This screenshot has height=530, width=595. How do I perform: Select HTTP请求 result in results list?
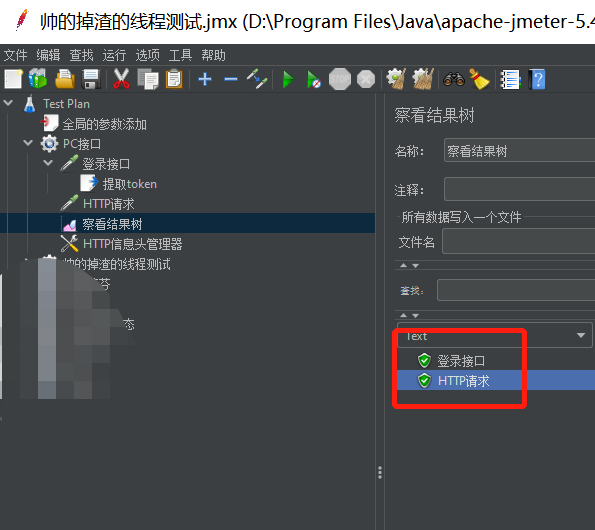click(x=463, y=381)
